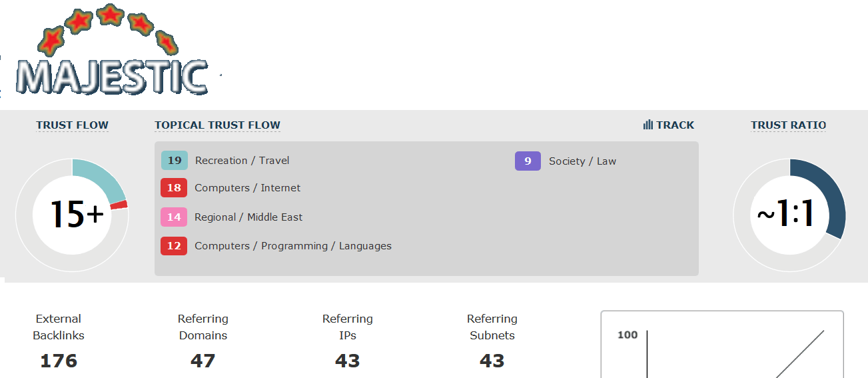The image size is (868, 378).
Task: Select Recreation / Travel topic
Action: tap(242, 161)
